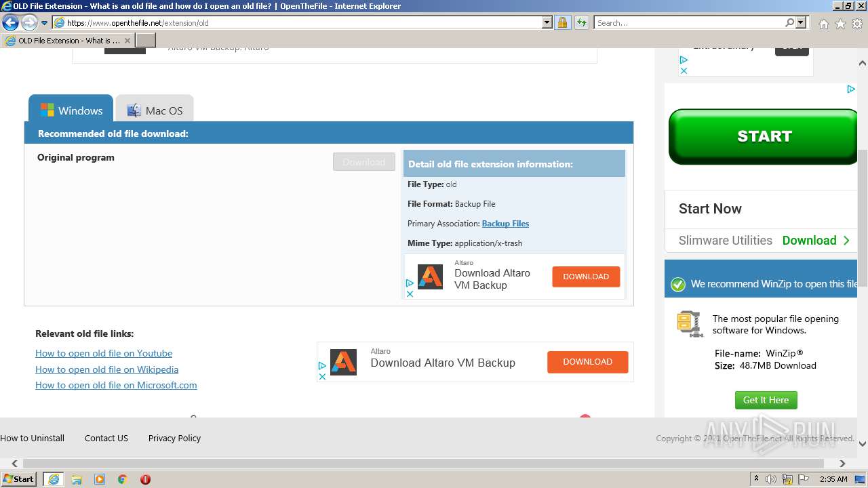The width and height of the screenshot is (868, 488).
Task: Click the Action Center flag icon
Action: pyautogui.click(x=804, y=479)
